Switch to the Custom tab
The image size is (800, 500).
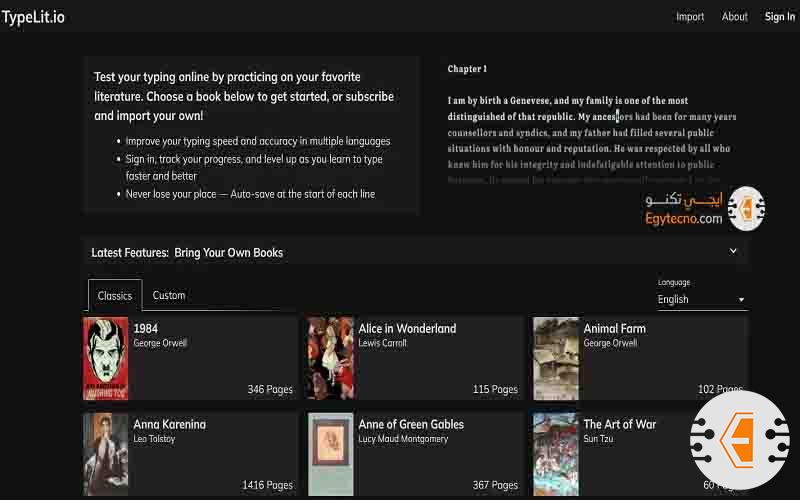[169, 295]
